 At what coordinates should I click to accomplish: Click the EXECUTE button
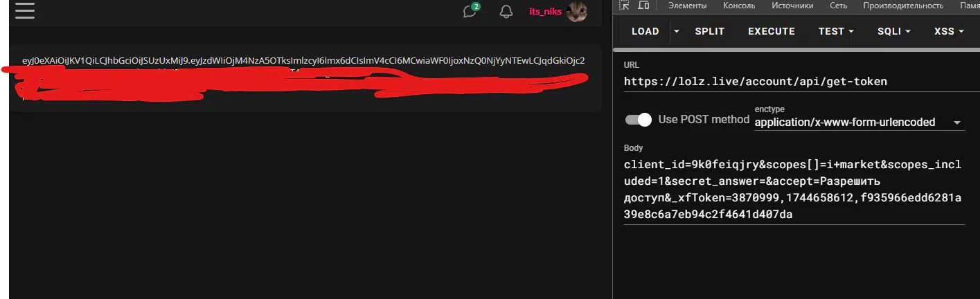[x=772, y=31]
